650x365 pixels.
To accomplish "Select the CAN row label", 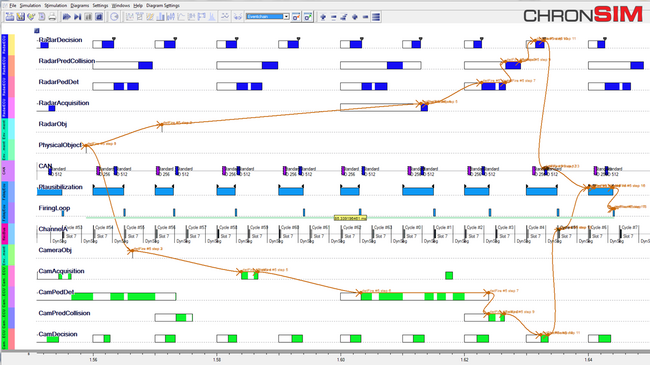I will 45,166.
